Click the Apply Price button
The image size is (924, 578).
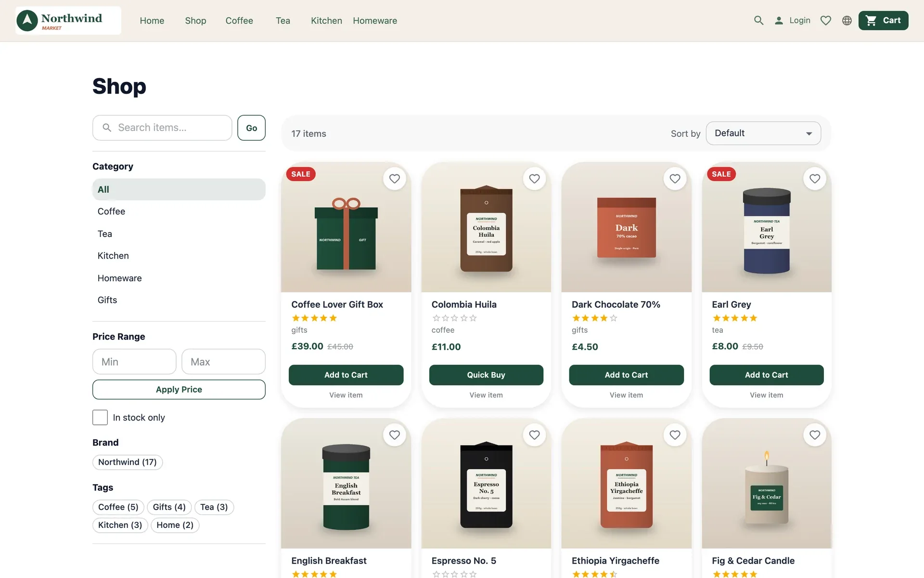[179, 389]
